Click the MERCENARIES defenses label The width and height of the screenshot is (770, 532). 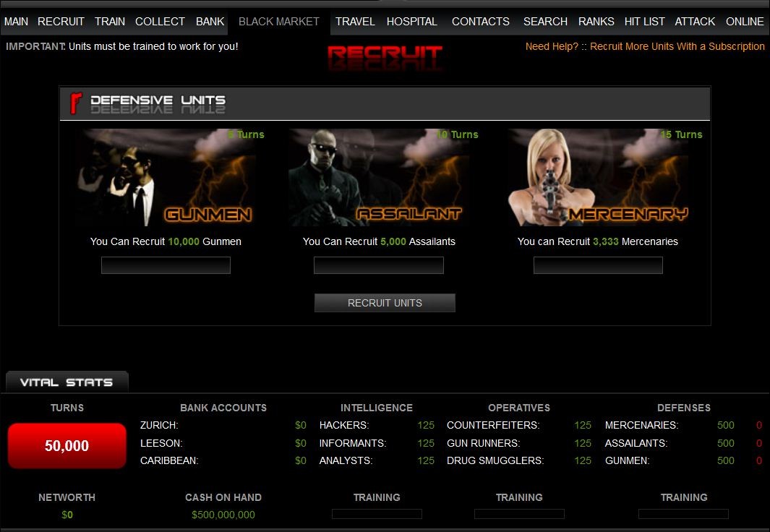(642, 425)
